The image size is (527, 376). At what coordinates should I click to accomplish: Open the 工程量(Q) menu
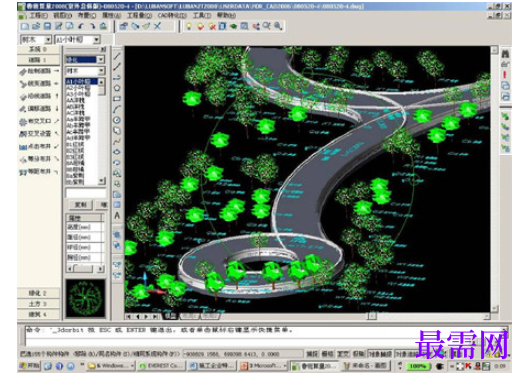point(139,15)
